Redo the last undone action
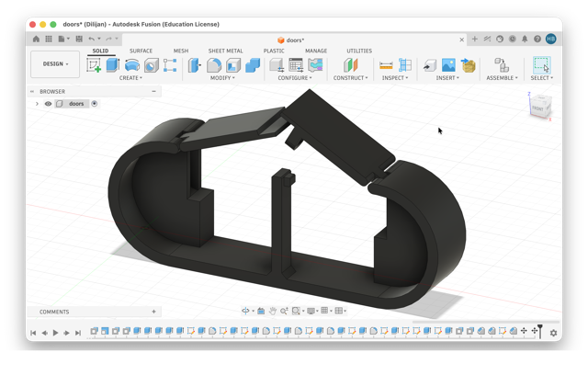Image resolution: width=588 pixels, height=375 pixels. click(108, 39)
